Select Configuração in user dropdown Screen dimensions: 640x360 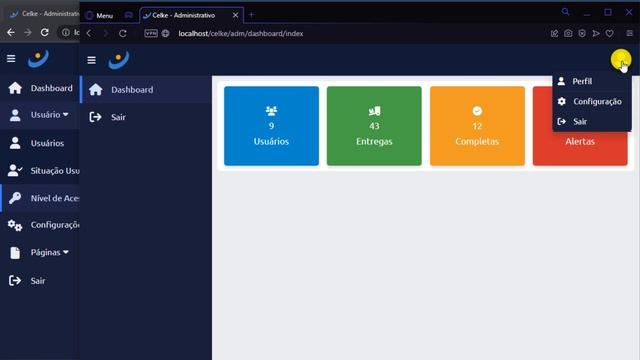click(x=592, y=101)
